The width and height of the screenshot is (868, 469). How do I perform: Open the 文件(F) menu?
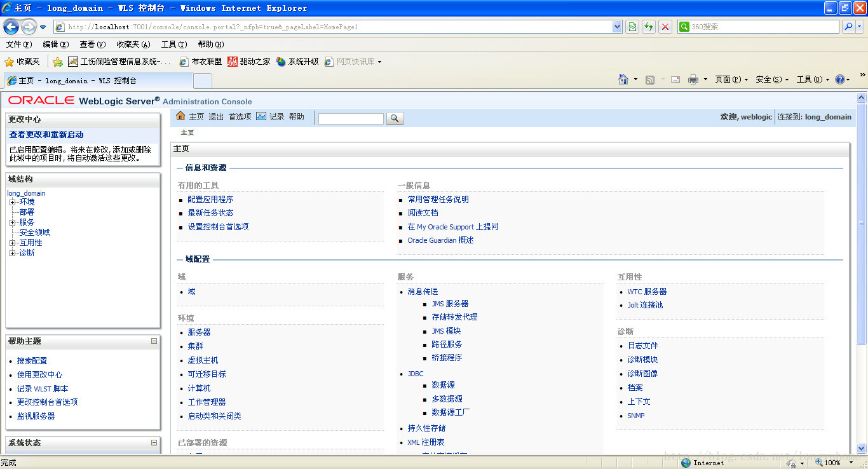[x=18, y=44]
